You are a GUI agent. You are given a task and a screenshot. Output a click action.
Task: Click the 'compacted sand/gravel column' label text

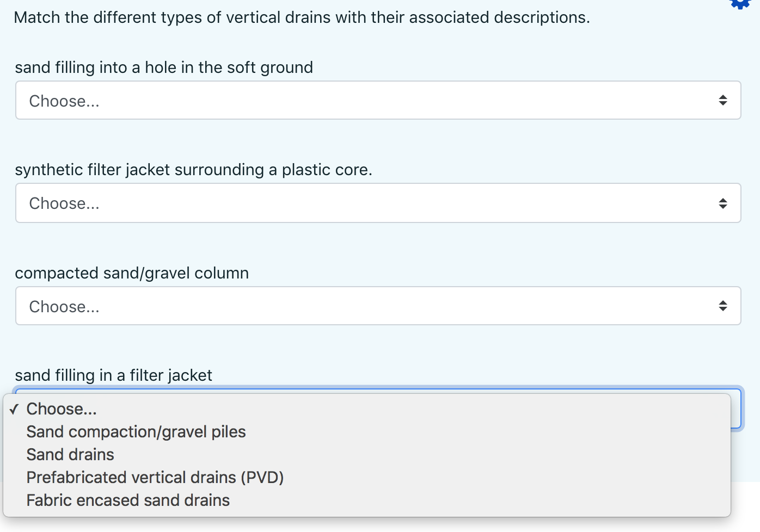coord(132,273)
